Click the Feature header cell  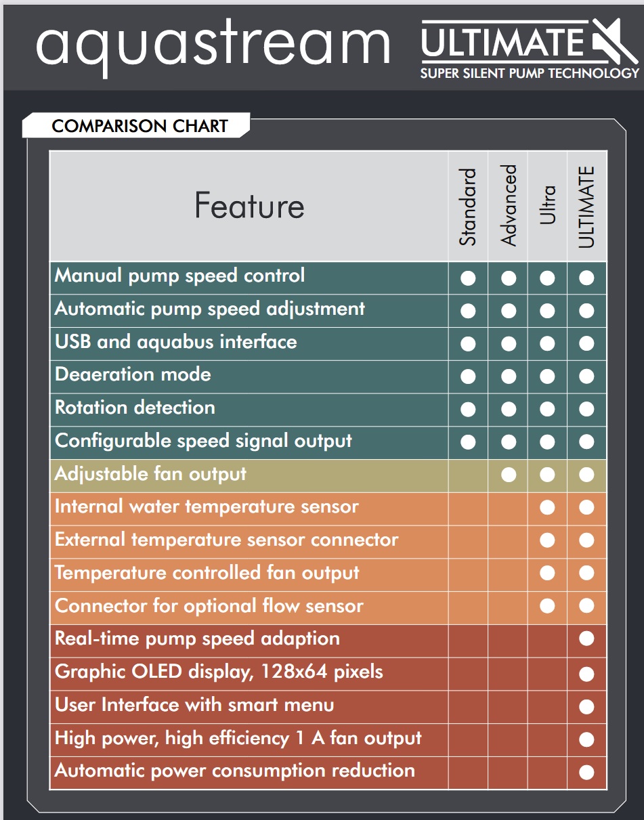click(249, 206)
